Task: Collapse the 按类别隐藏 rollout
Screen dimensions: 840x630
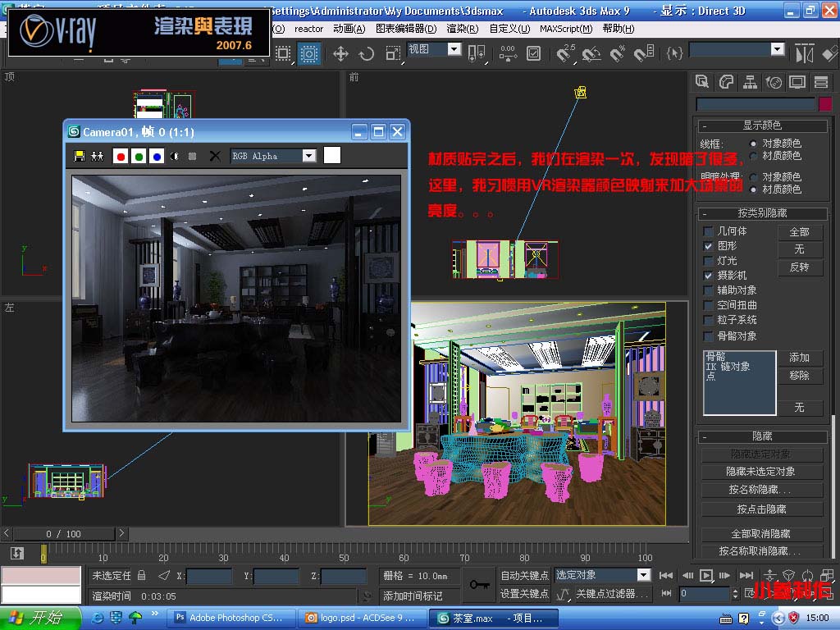Action: point(762,213)
